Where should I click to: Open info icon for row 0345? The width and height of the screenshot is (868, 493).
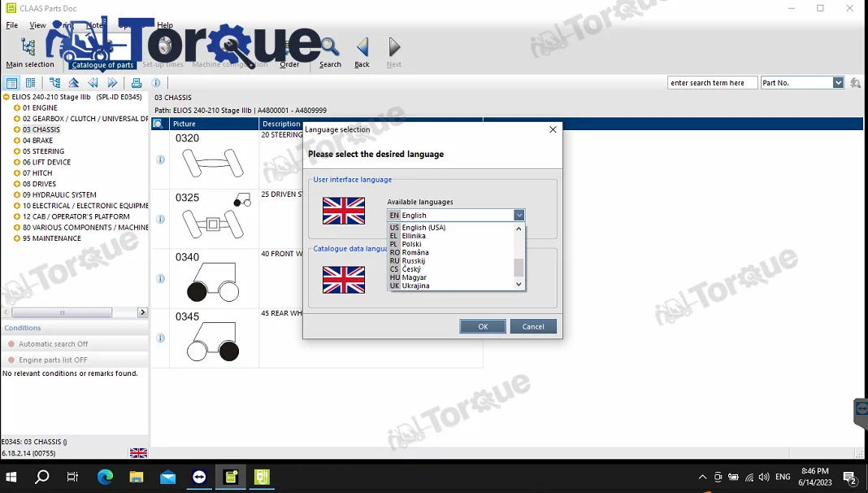[161, 338]
